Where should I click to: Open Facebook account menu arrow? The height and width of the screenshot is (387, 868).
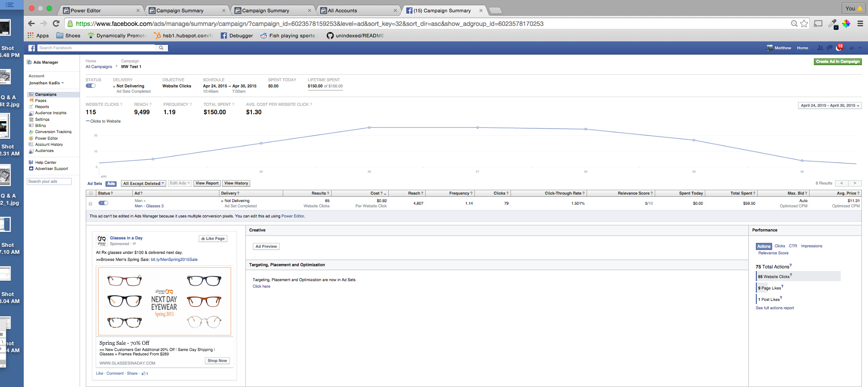(860, 48)
